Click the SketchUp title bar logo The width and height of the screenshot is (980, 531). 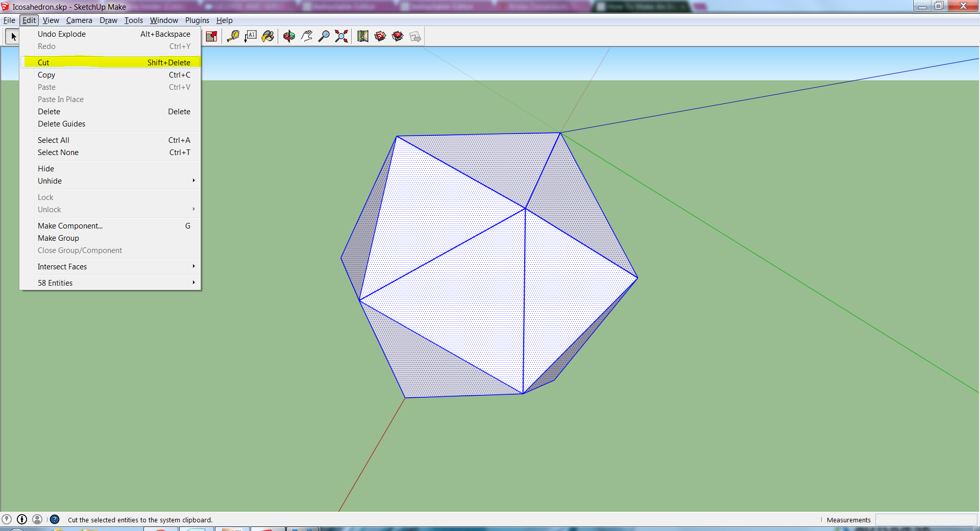[5, 7]
